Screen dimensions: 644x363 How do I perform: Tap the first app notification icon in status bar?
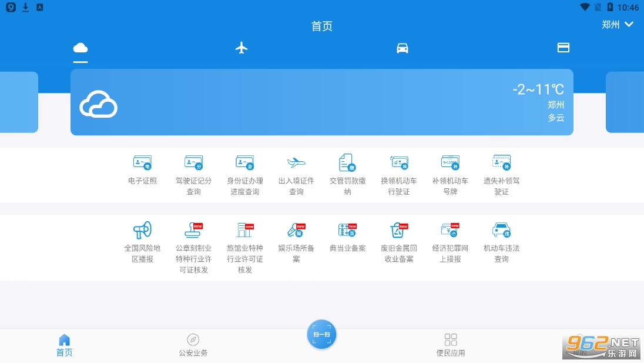coord(11,7)
